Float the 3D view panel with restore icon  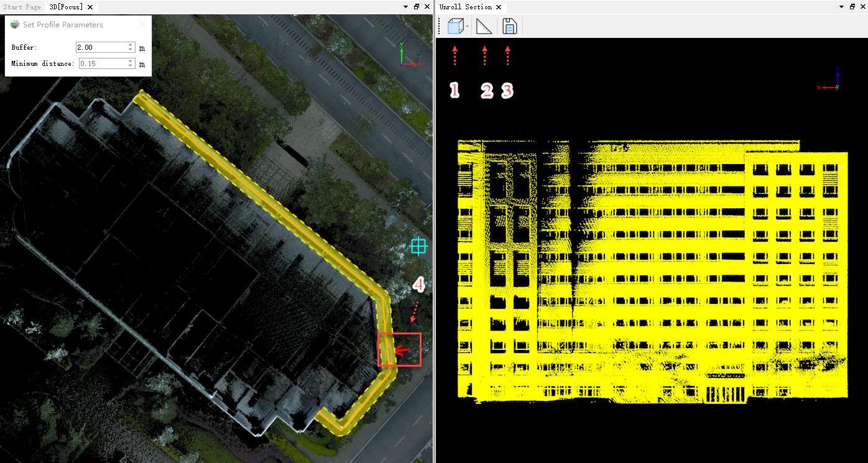click(417, 6)
